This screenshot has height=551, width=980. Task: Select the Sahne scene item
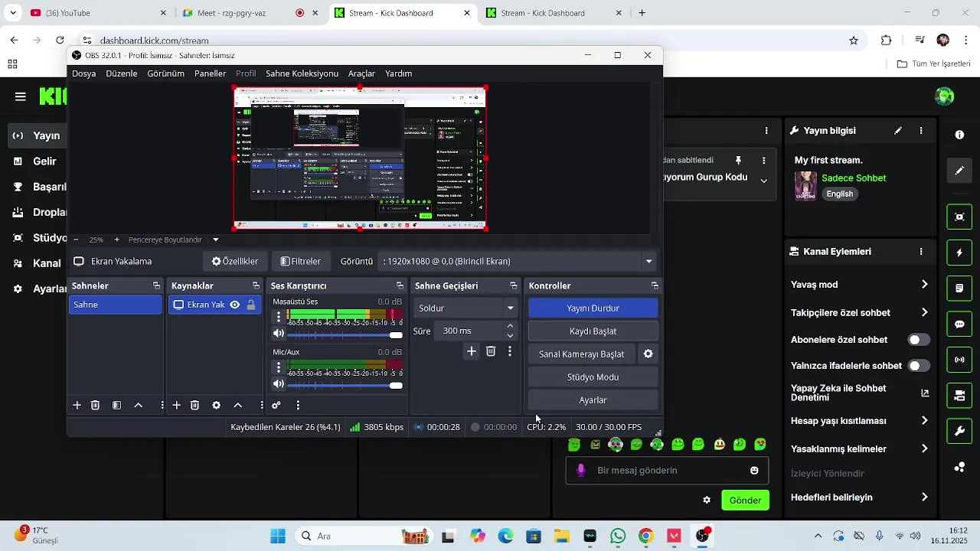(115, 305)
